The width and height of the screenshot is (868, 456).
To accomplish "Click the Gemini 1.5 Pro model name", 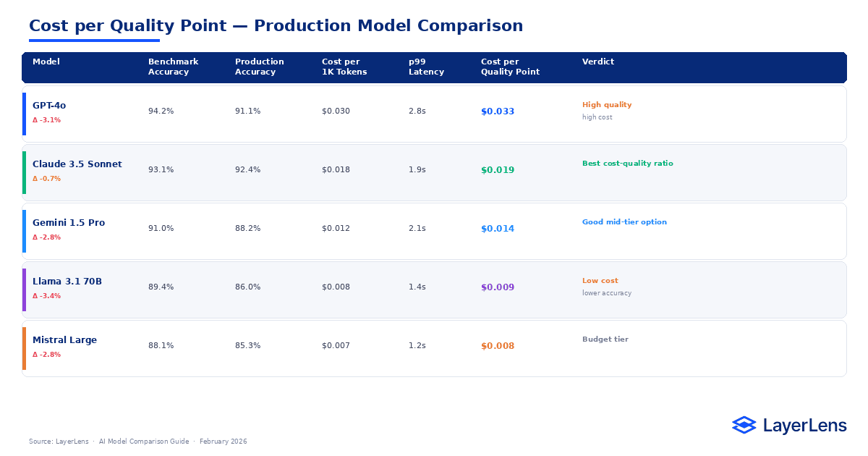I will 69,223.
